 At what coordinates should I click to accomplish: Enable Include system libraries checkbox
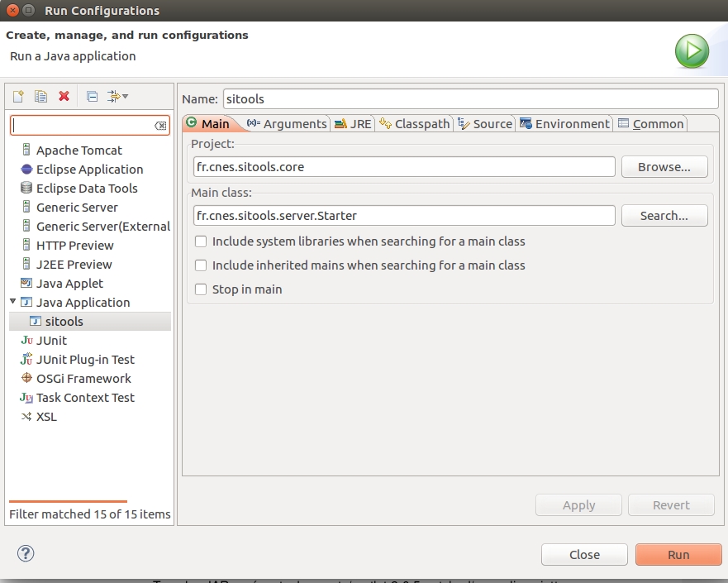tap(201, 241)
